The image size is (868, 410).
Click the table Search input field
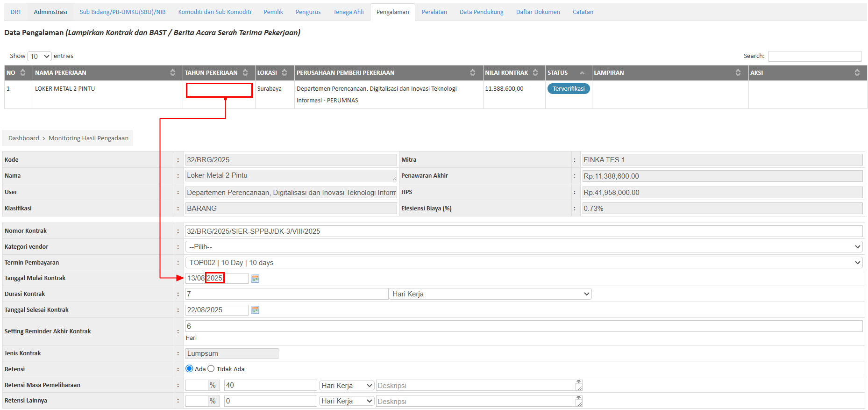click(x=814, y=57)
